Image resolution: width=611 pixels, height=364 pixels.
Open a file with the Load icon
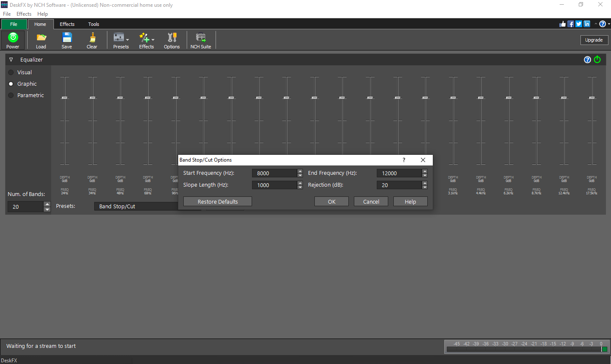pyautogui.click(x=41, y=39)
